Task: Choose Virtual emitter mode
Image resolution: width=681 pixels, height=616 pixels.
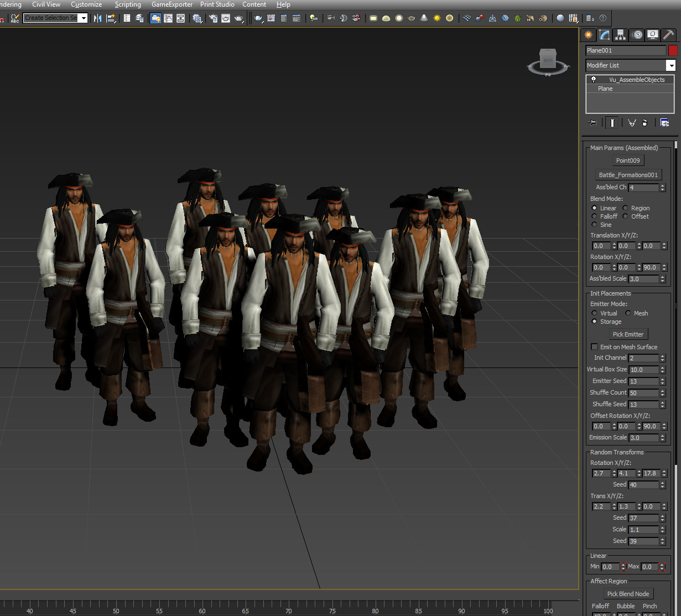Action: tap(595, 313)
